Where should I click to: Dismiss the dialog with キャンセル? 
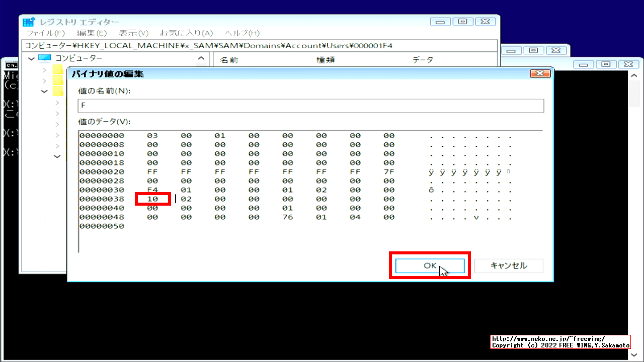(509, 265)
